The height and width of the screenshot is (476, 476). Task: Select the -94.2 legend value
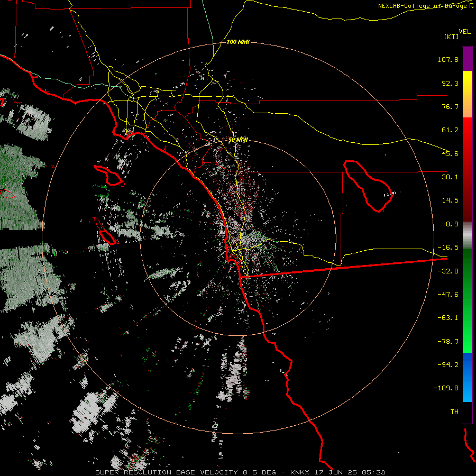pos(448,364)
